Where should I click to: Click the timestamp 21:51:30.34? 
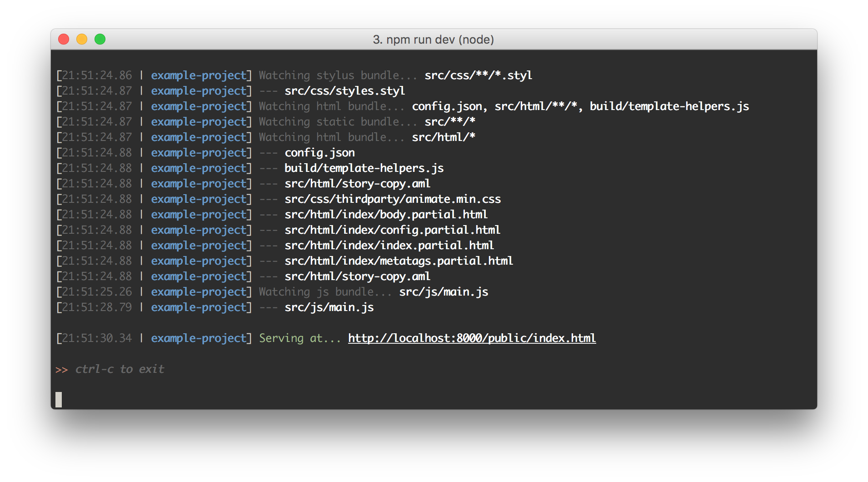tap(97, 338)
